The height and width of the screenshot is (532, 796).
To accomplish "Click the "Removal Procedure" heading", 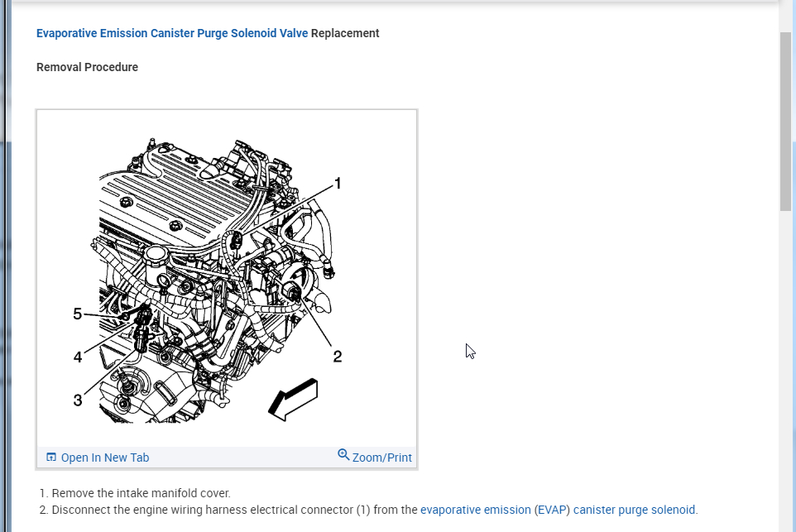I will [88, 67].
